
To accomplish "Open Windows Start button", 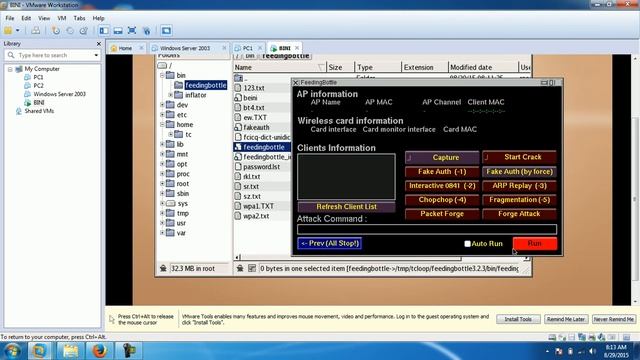I will point(12,351).
